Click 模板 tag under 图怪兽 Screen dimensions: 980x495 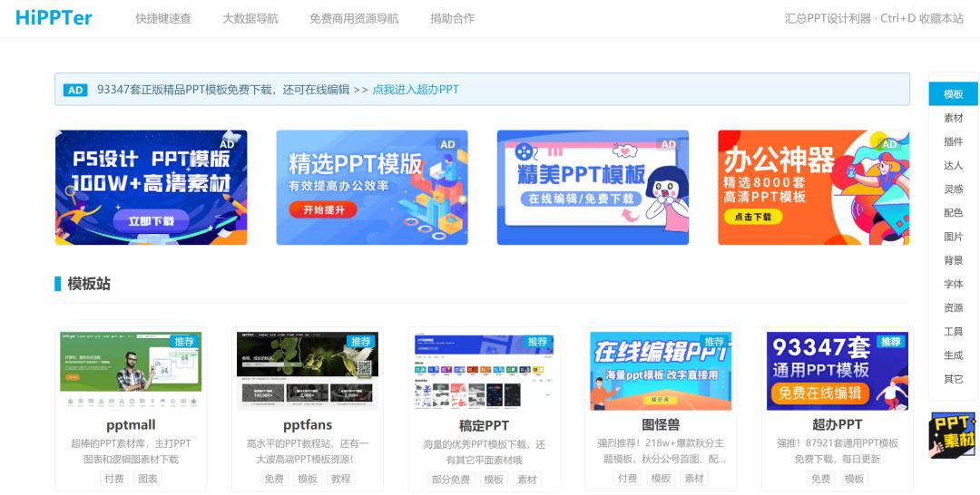[661, 479]
